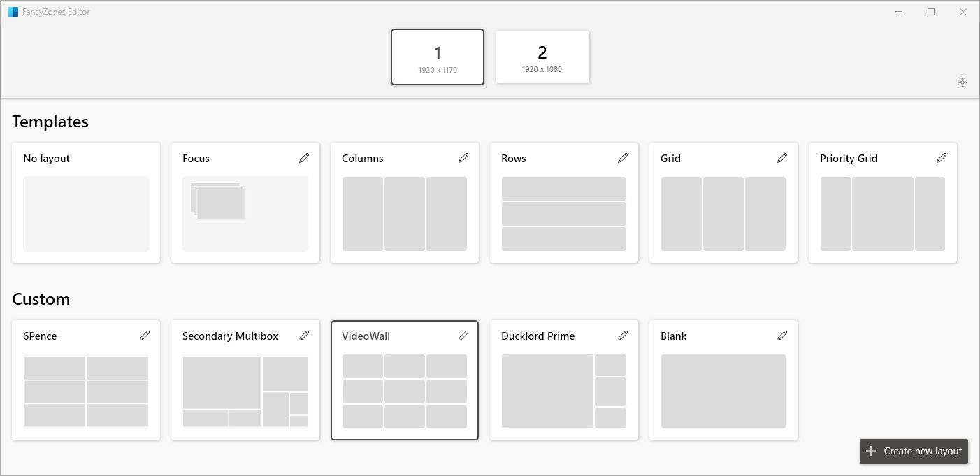Pick the Blank custom layout card
Screen dimensions: 980x476
point(723,391)
